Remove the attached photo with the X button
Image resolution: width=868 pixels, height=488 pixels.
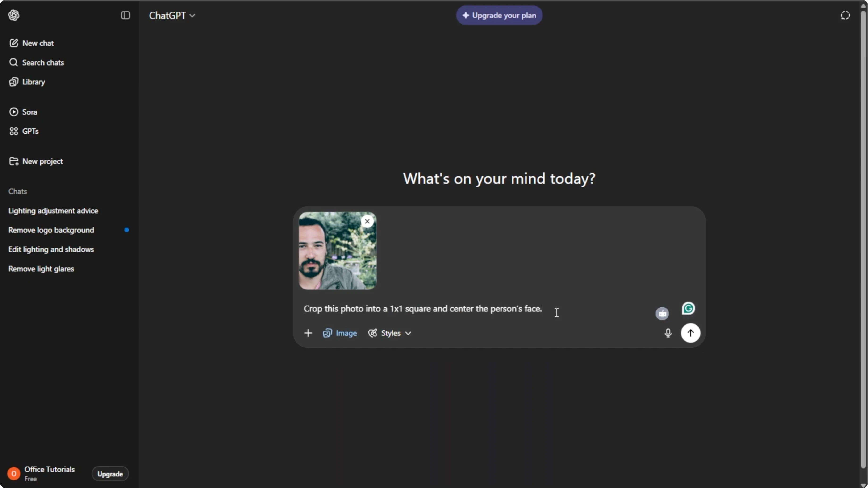coord(367,221)
